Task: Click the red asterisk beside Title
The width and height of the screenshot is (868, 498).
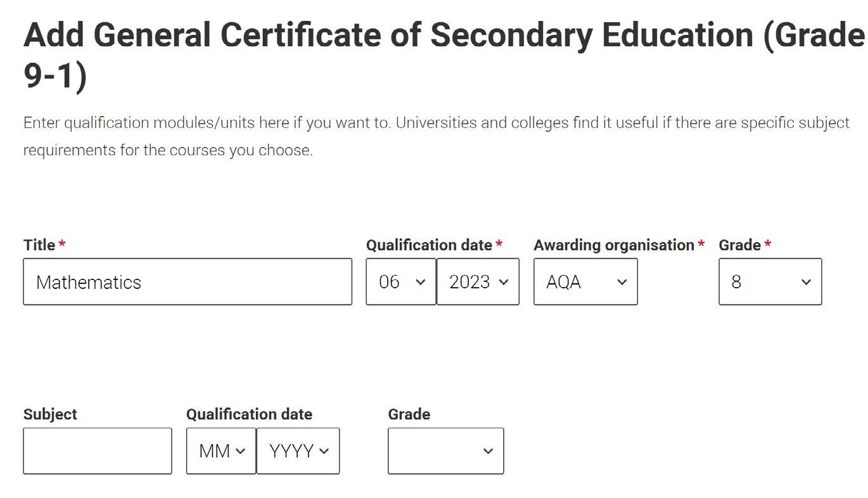Action: click(62, 244)
